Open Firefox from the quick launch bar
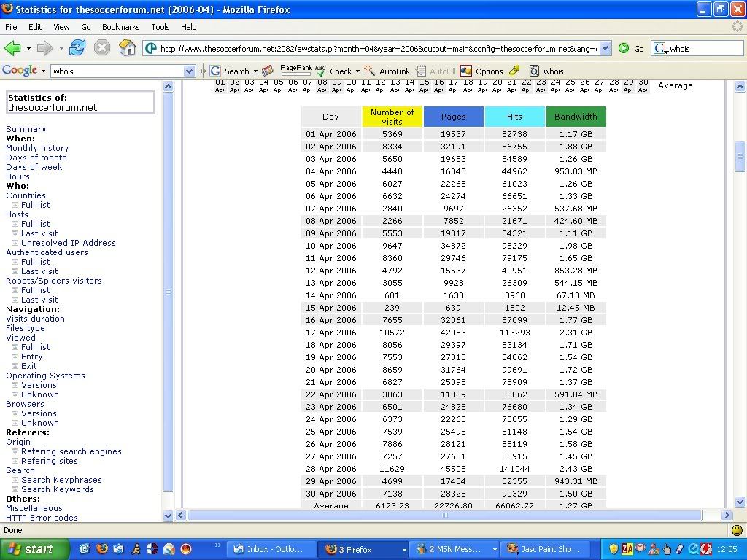This screenshot has height=560, width=747. [102, 548]
